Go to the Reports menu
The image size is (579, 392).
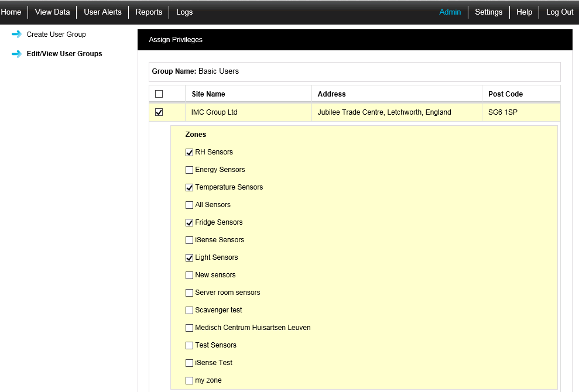point(149,12)
